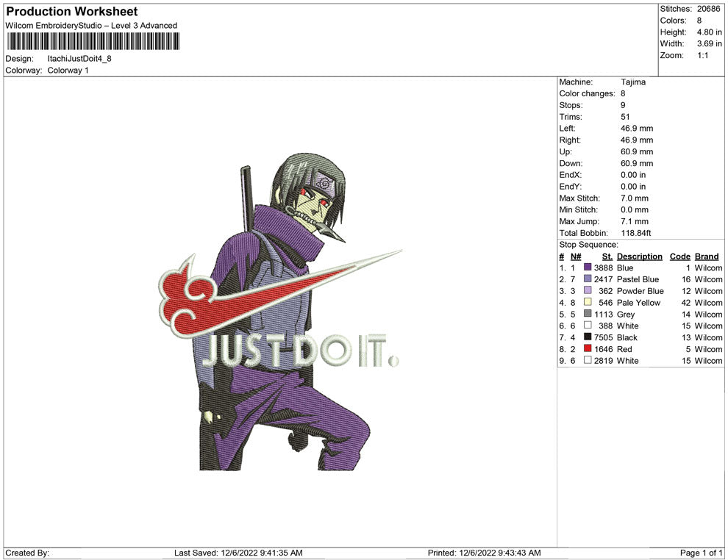This screenshot has height=560, width=728.
Task: Click the 'Description' column header
Action: 639,256
